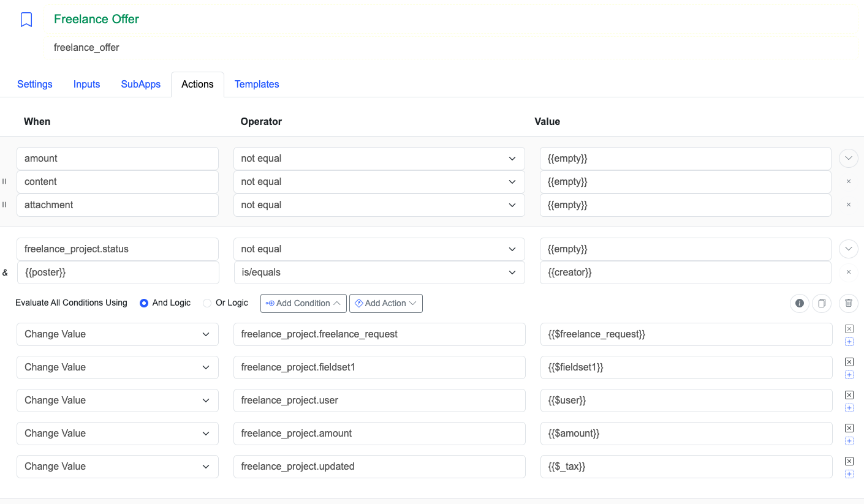Viewport: 864px width, 504px height.
Task: Add action below freelance_project.freelance_request with plus icon
Action: (849, 342)
